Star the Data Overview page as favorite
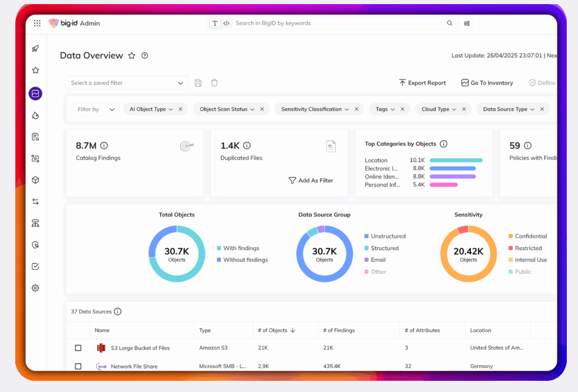The image size is (578, 392). (131, 56)
